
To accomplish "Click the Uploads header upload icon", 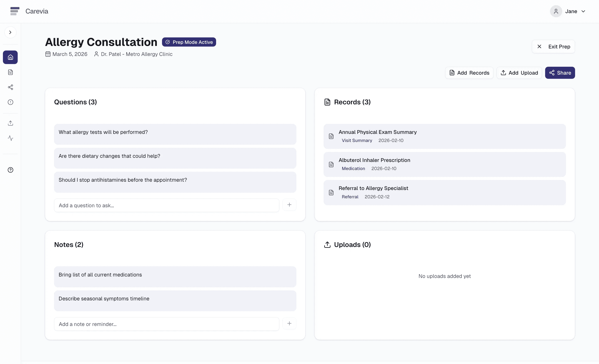I will pos(327,245).
